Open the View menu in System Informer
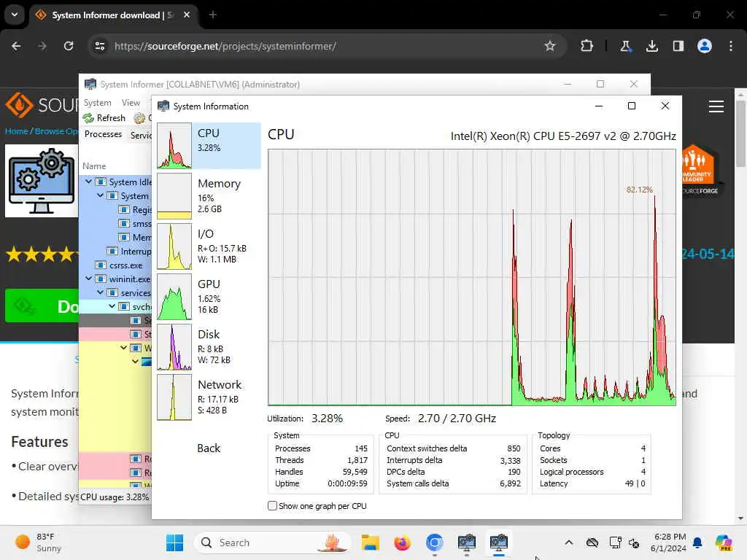The width and height of the screenshot is (747, 560). tap(131, 102)
